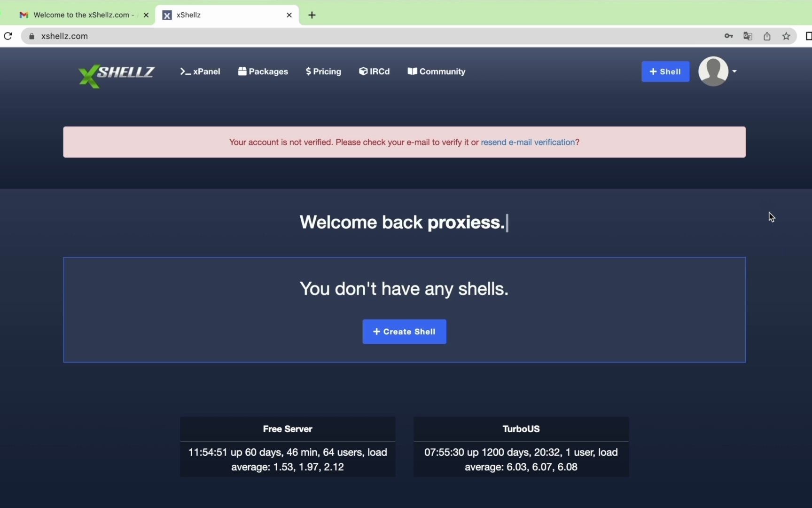Select the xShellz tab
Viewport: 812px width, 508px height.
226,15
